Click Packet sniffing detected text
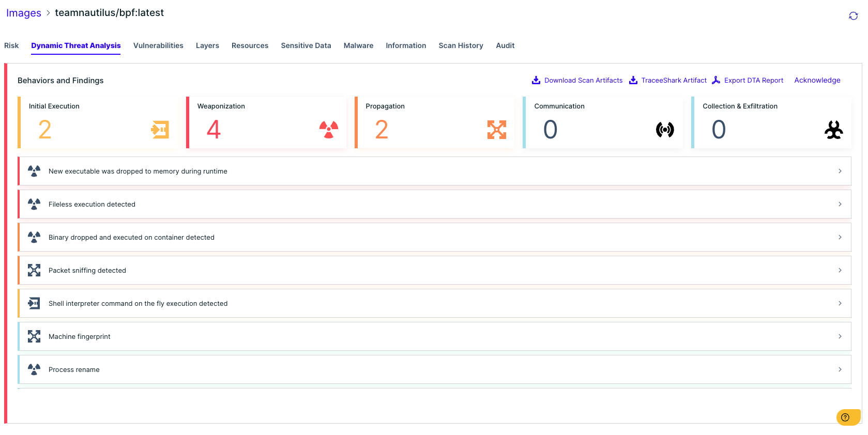The height and width of the screenshot is (435, 868). 87,270
